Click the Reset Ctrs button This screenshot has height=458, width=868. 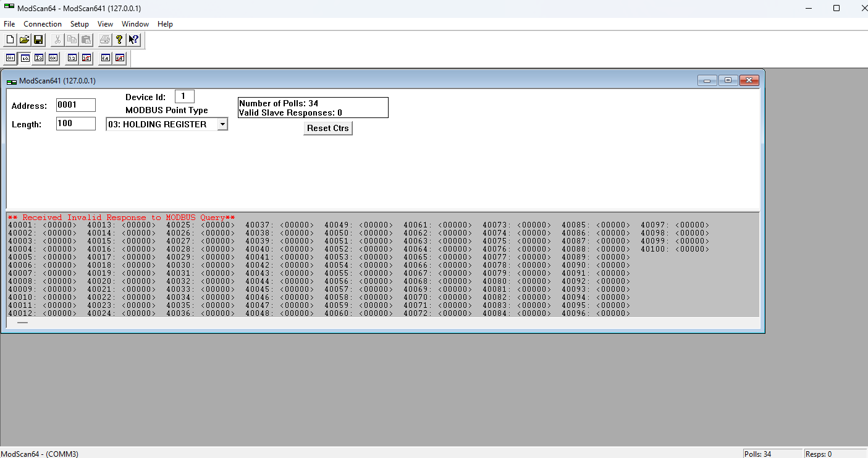[x=328, y=129]
